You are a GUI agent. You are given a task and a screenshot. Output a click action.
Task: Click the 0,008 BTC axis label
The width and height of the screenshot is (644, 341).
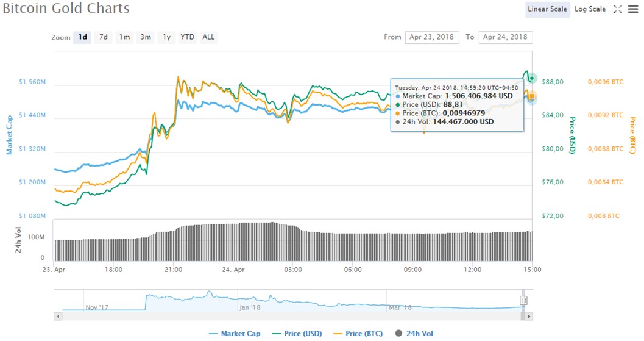pos(603,215)
